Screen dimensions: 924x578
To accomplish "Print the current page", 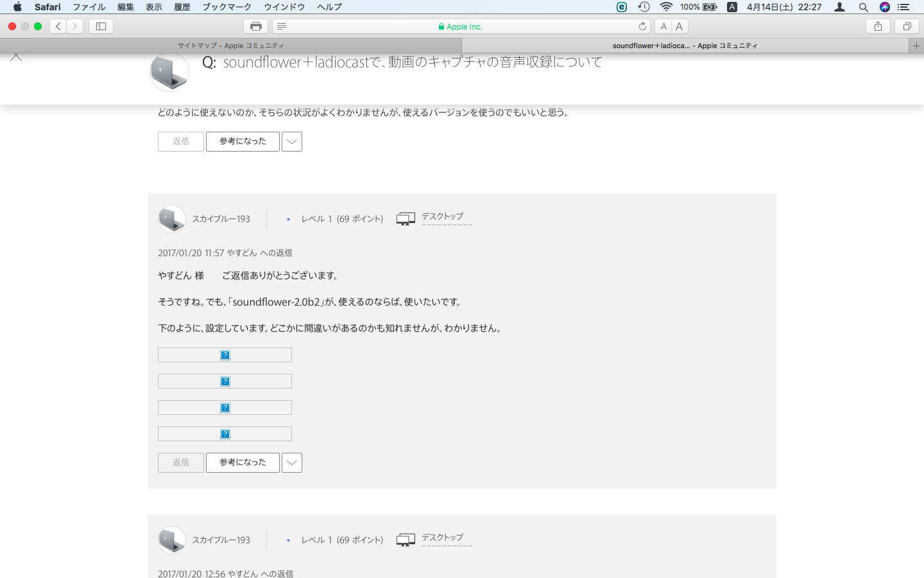I will click(x=255, y=26).
